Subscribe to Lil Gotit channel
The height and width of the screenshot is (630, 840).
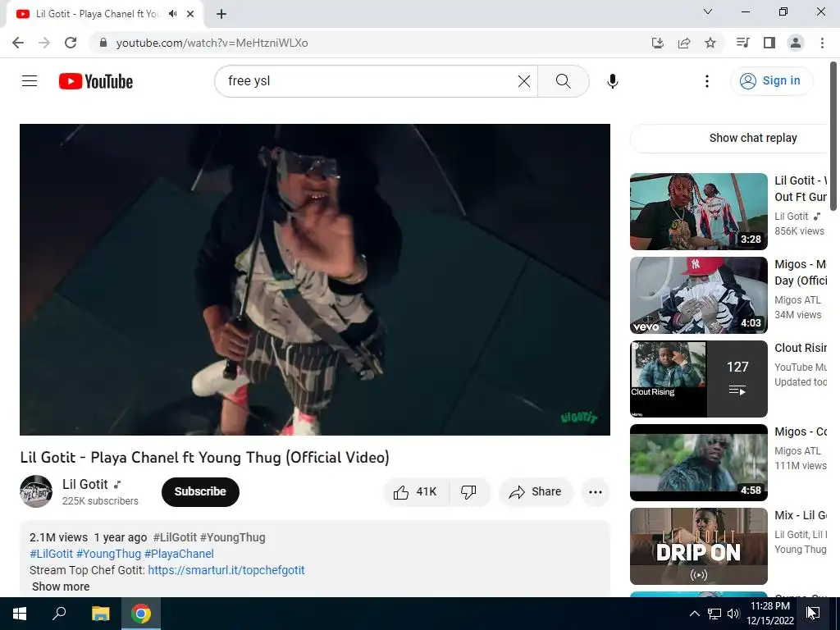(200, 492)
